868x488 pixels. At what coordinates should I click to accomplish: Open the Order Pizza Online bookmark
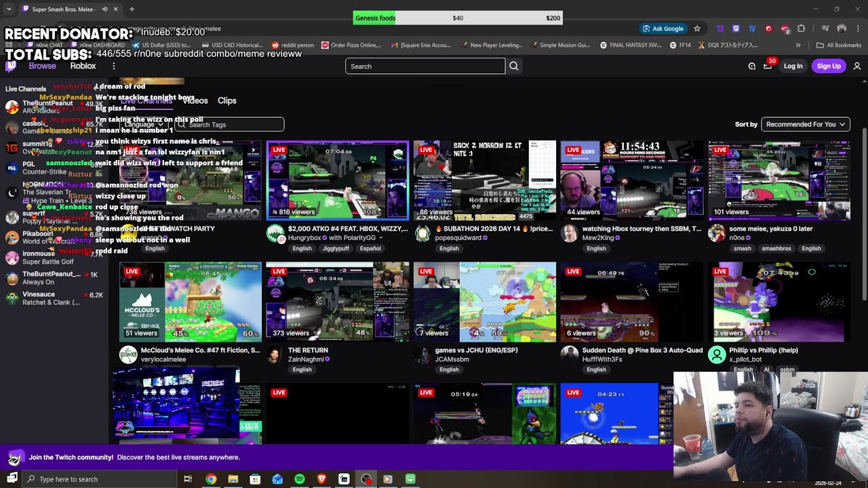point(351,45)
